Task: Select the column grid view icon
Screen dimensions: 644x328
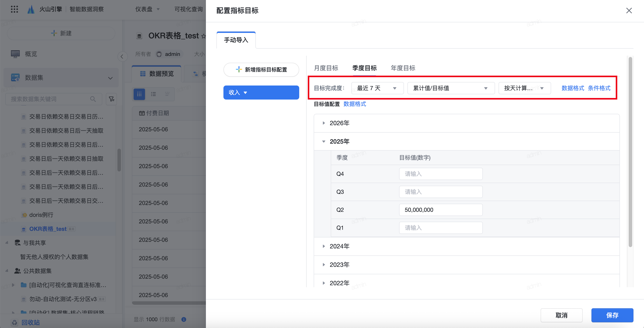Action: point(139,94)
